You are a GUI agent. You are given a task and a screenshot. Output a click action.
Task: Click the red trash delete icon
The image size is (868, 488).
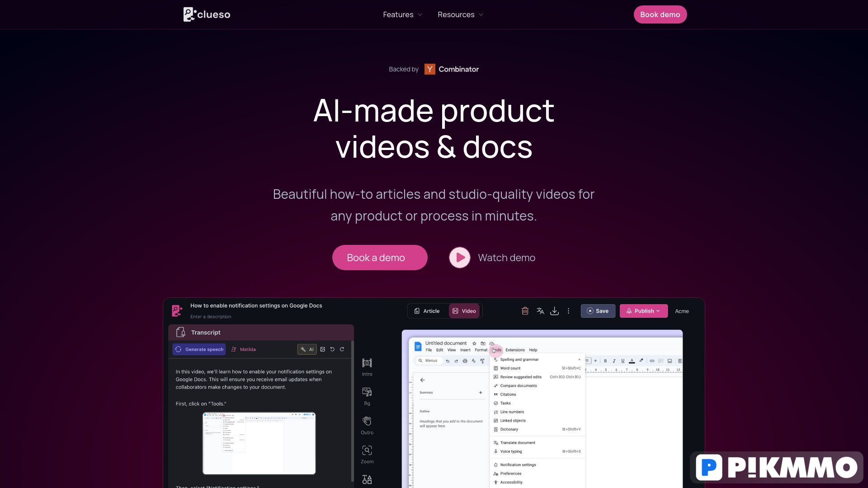coord(525,311)
